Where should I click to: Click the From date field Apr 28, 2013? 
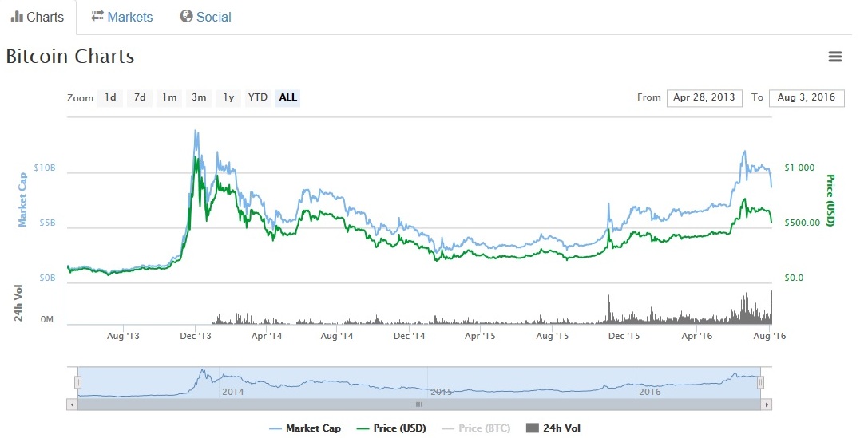pos(704,98)
